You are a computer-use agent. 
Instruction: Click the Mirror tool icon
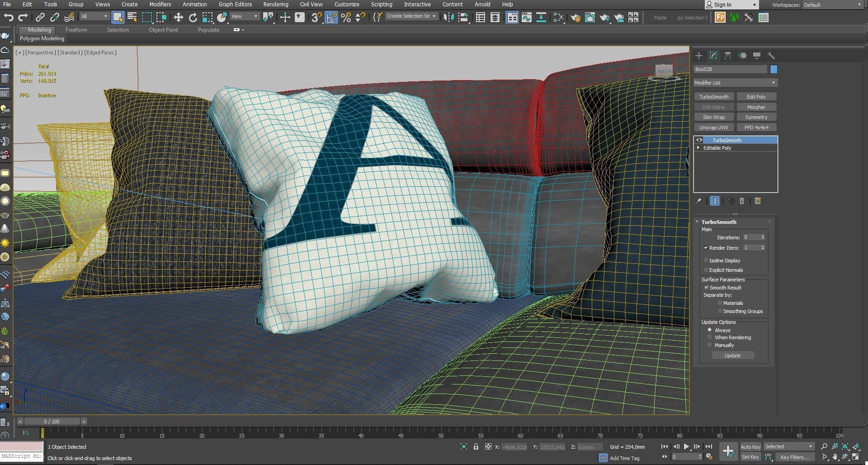(x=448, y=18)
